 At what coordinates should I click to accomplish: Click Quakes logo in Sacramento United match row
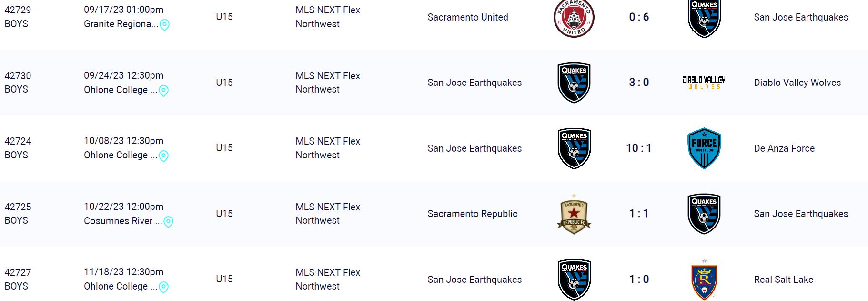(x=704, y=18)
